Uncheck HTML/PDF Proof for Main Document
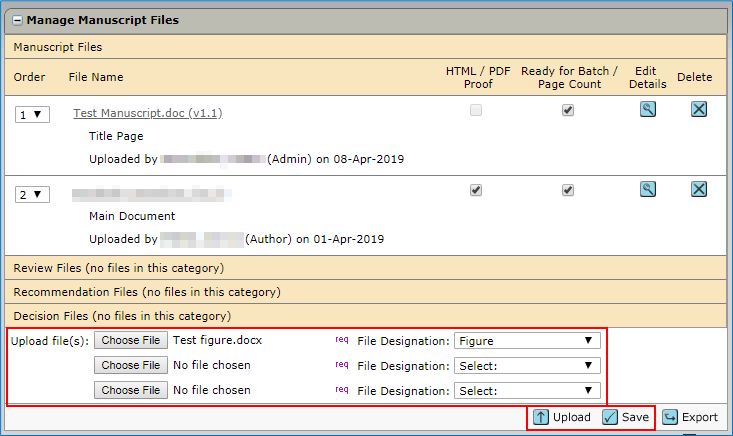This screenshot has width=733, height=436. pos(476,189)
